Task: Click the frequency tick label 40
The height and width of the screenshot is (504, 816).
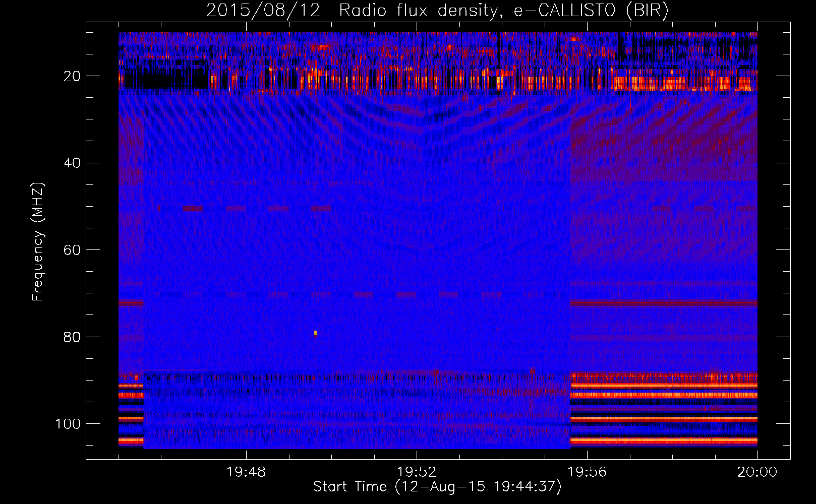Action: tap(73, 163)
